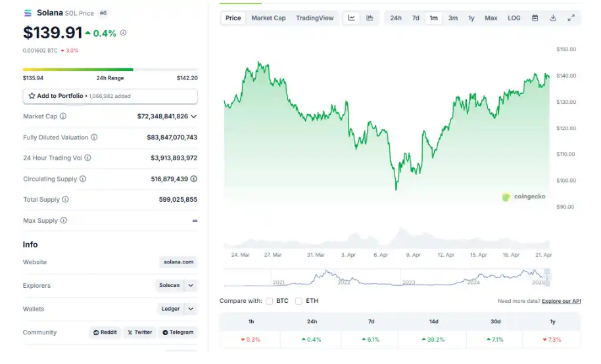Click the Telegram community button
The width and height of the screenshot is (601, 364).
point(178,332)
